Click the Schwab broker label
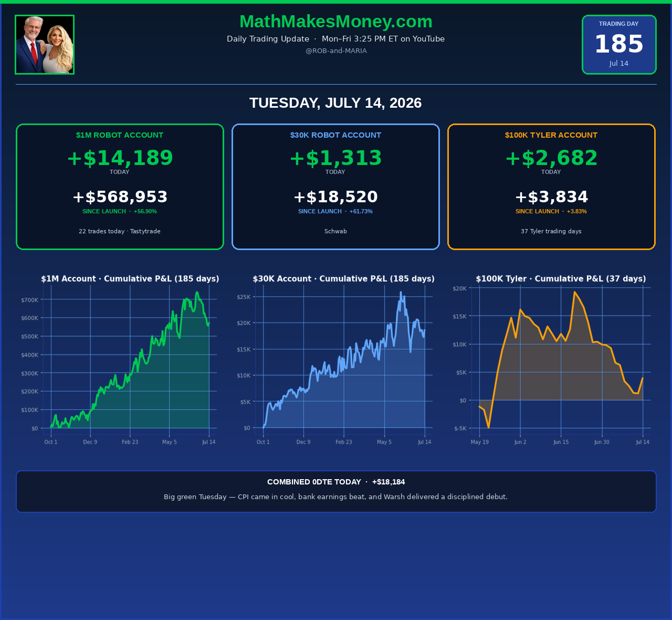This screenshot has width=672, height=620. pos(335,231)
